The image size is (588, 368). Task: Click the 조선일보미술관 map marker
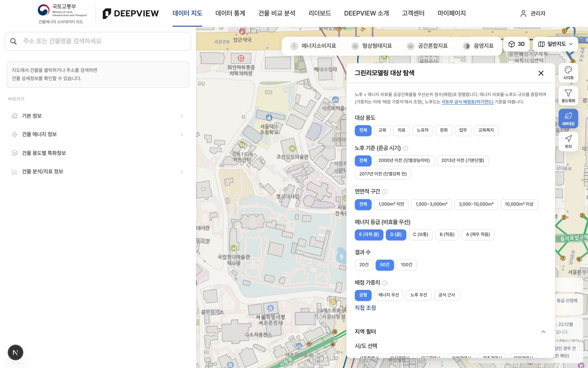click(x=292, y=148)
